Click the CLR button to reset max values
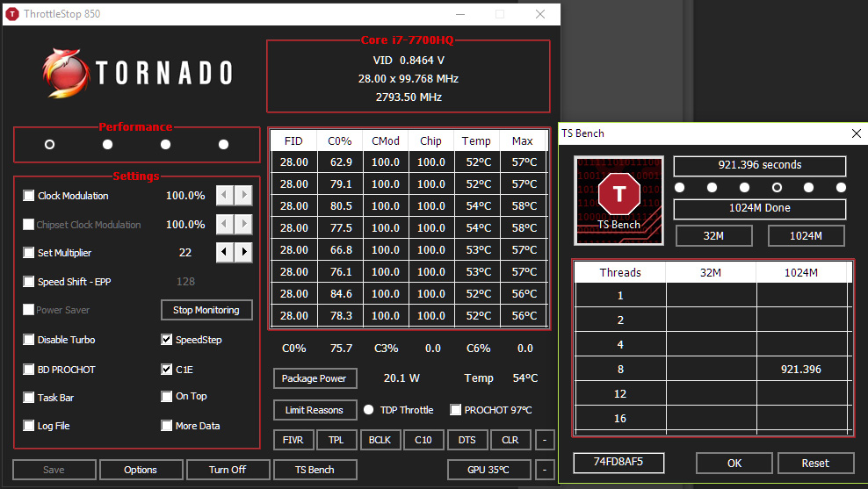Viewport: 868px width, 489px height. click(510, 440)
